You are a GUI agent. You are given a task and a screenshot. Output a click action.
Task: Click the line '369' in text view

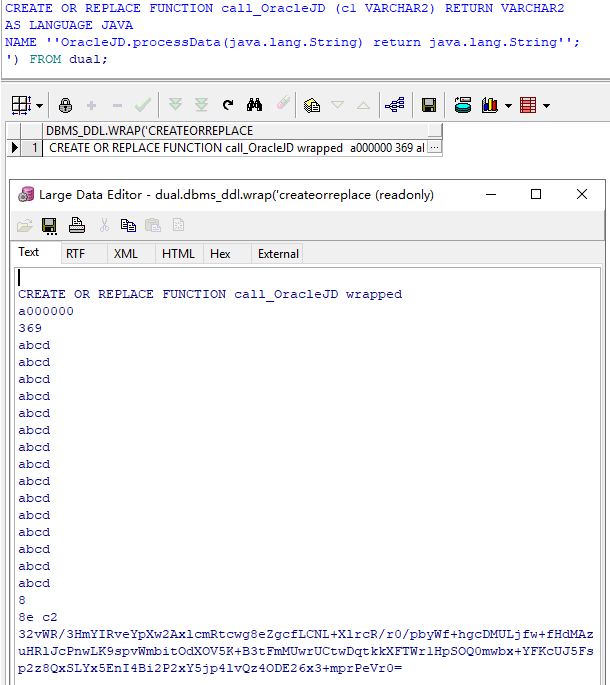[x=30, y=328]
